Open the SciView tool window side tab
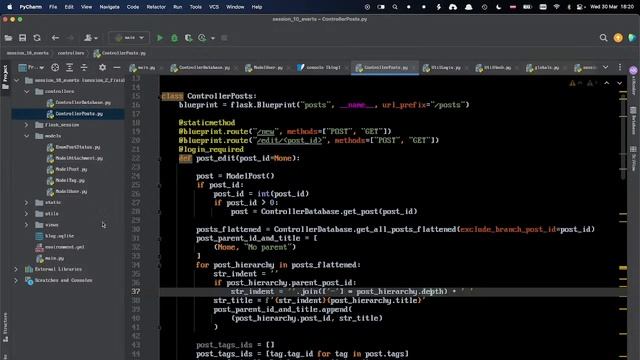Viewport: 640px width, 360px height. [633, 158]
